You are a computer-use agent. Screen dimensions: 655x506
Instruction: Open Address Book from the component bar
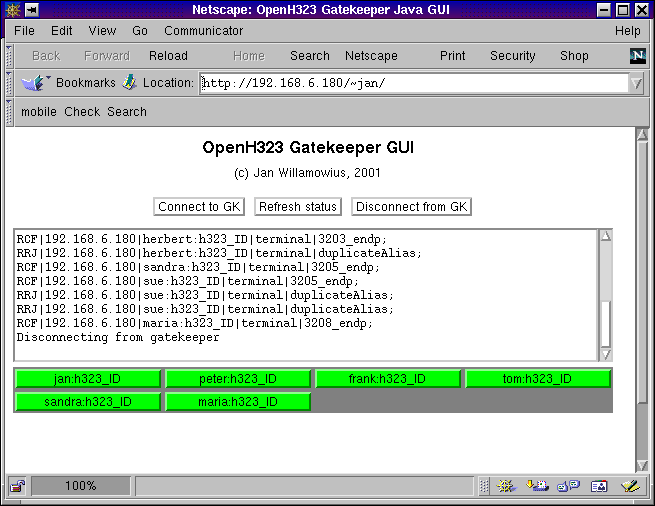click(599, 486)
